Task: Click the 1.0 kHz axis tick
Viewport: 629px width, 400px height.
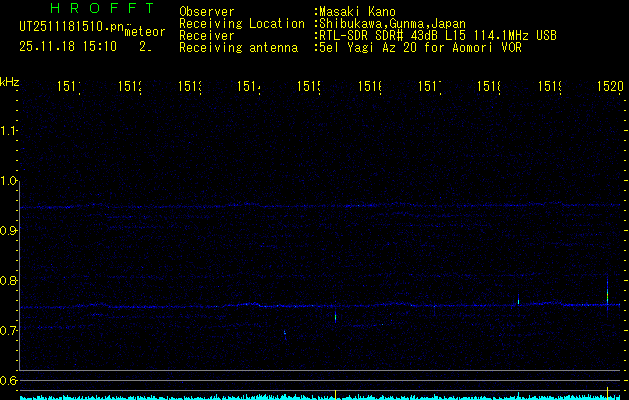Action: click(x=9, y=181)
